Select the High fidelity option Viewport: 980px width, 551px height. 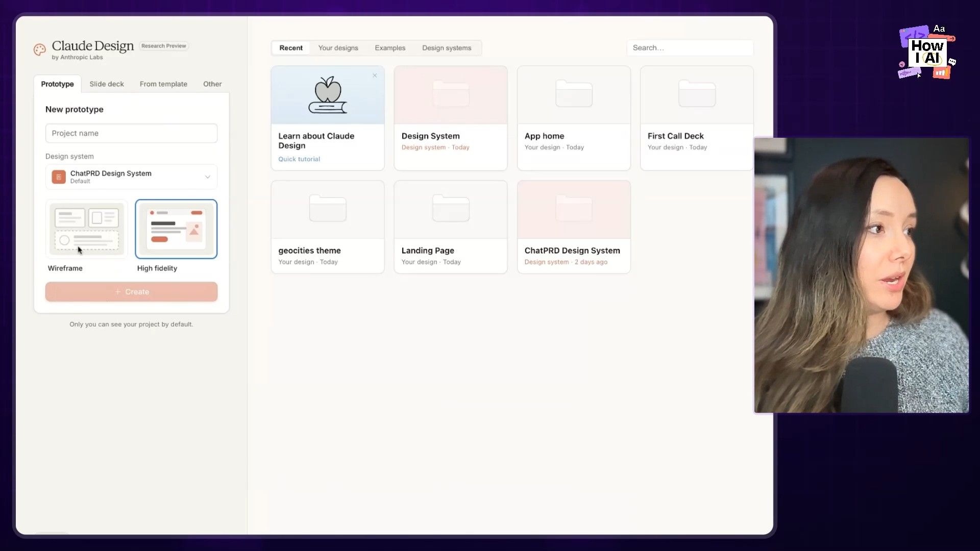[x=176, y=229]
